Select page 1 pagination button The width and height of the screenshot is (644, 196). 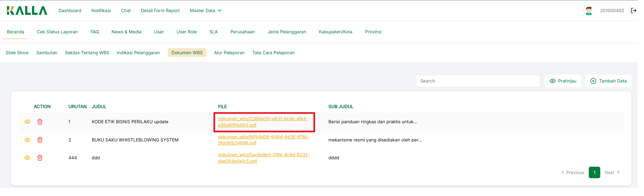point(594,172)
